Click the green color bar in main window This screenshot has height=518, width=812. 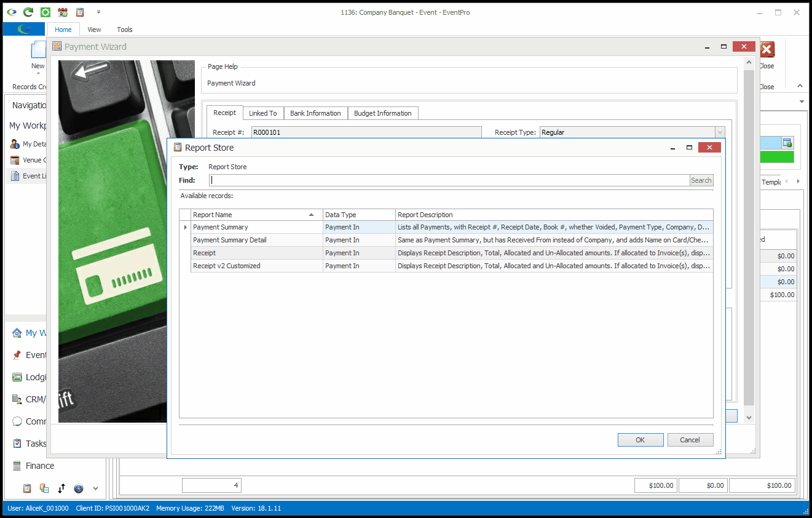(x=777, y=157)
